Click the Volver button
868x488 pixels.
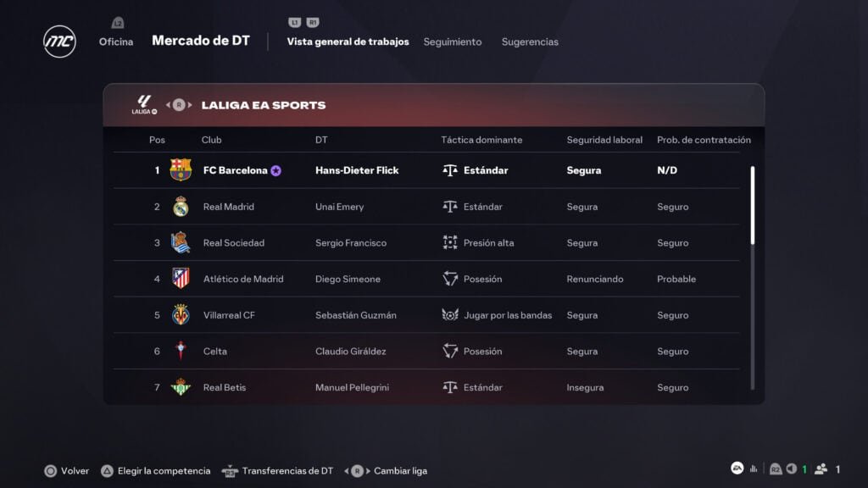(66, 471)
